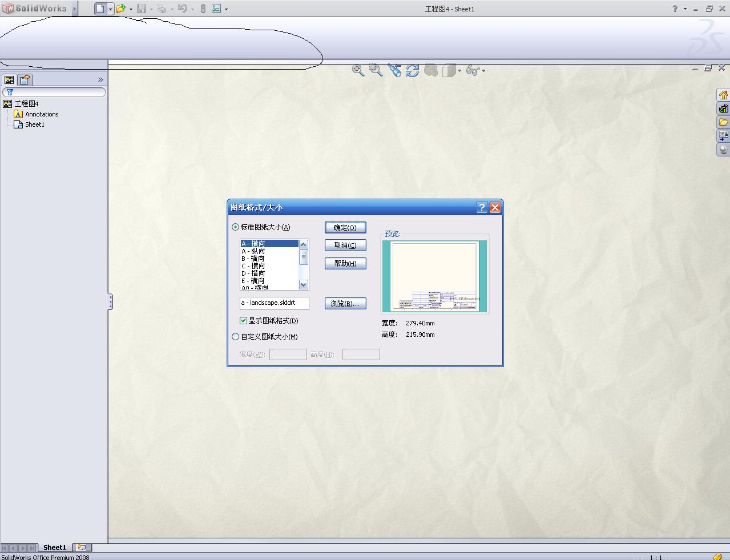
Task: Open the New document dropdown arrow
Action: click(110, 9)
